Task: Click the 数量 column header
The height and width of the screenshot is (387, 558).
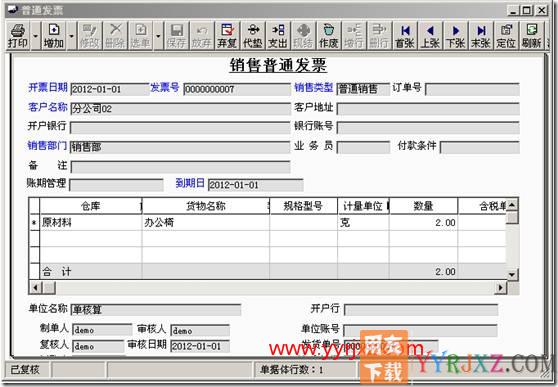Action: pos(423,206)
